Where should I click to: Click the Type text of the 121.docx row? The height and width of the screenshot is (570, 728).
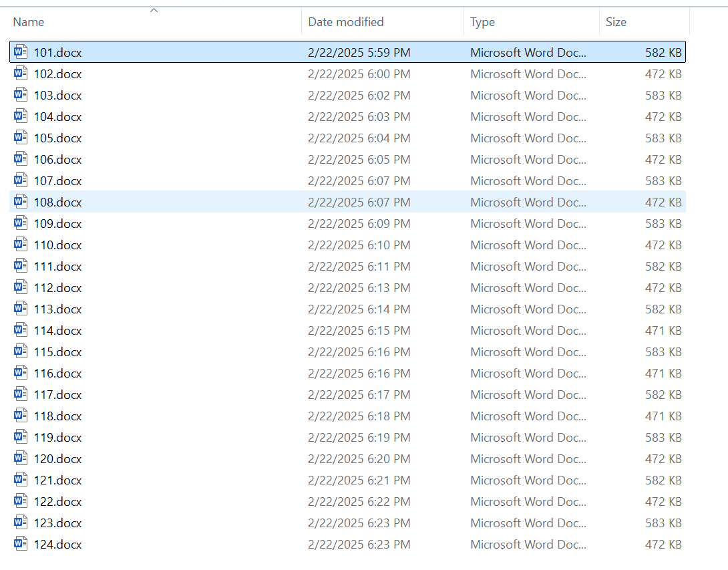528,480
